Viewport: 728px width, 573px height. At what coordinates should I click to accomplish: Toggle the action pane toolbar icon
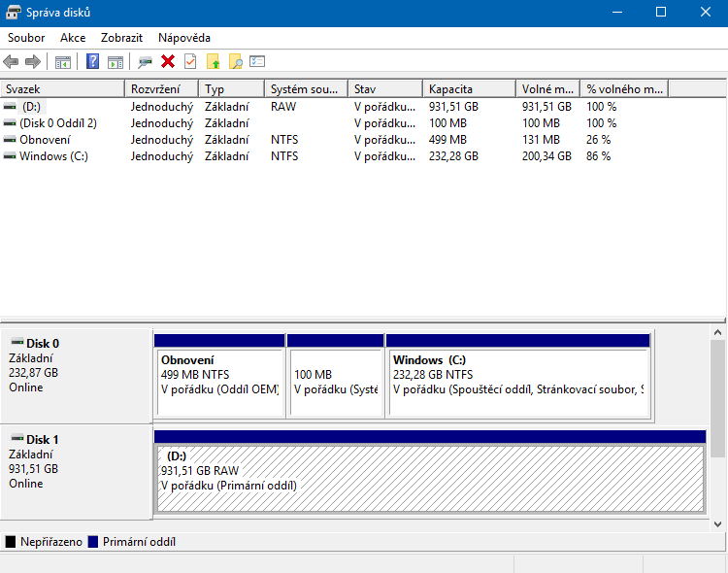116,62
